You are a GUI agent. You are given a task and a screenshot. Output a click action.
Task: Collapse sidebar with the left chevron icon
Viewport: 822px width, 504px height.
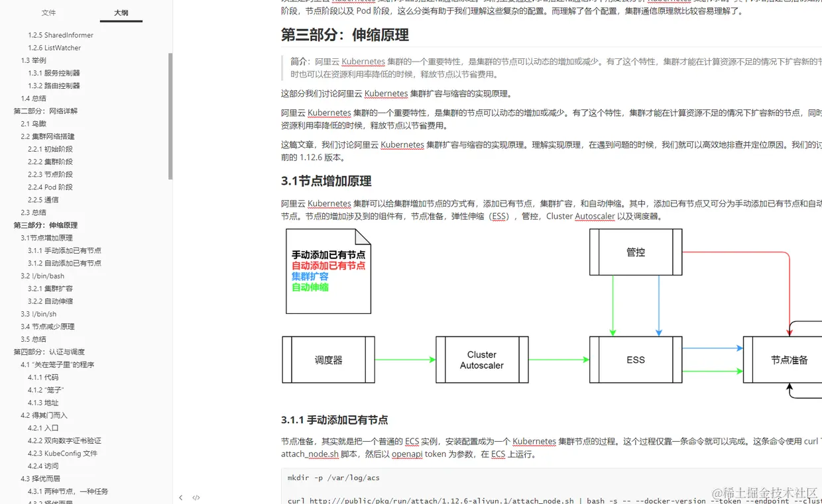click(x=180, y=497)
